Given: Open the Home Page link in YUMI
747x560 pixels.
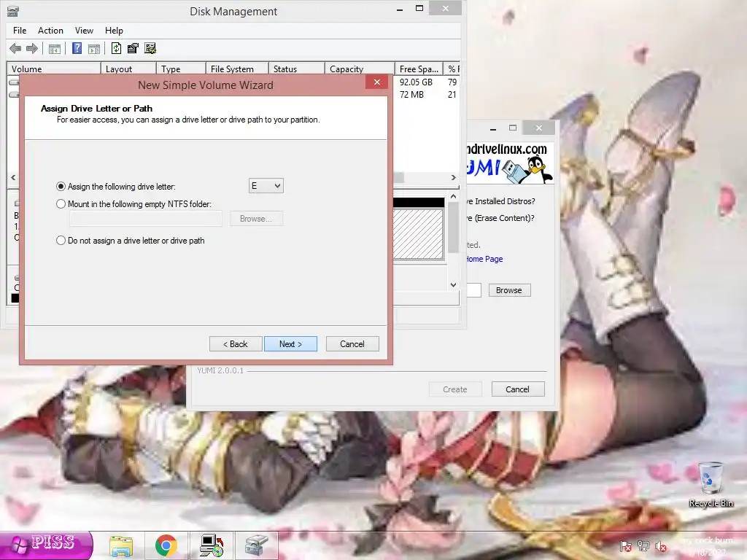Looking at the screenshot, I should [x=484, y=259].
